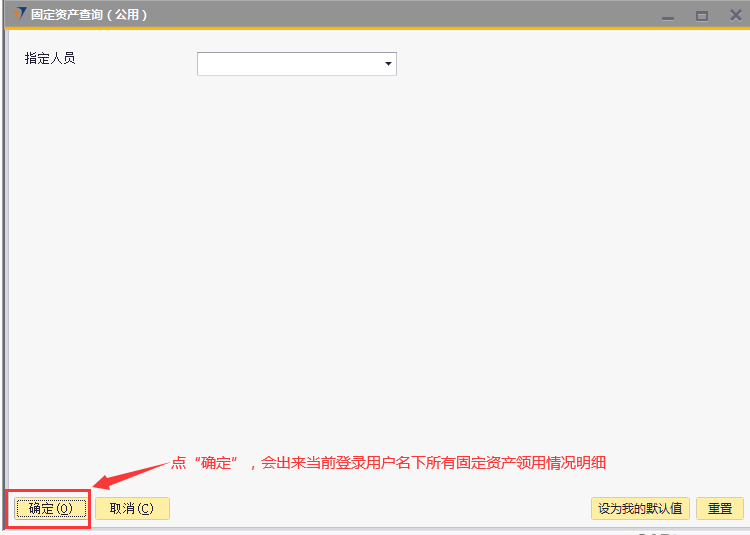The height and width of the screenshot is (535, 750).
Task: Maximize the 固定资产查询 window
Action: click(701, 16)
